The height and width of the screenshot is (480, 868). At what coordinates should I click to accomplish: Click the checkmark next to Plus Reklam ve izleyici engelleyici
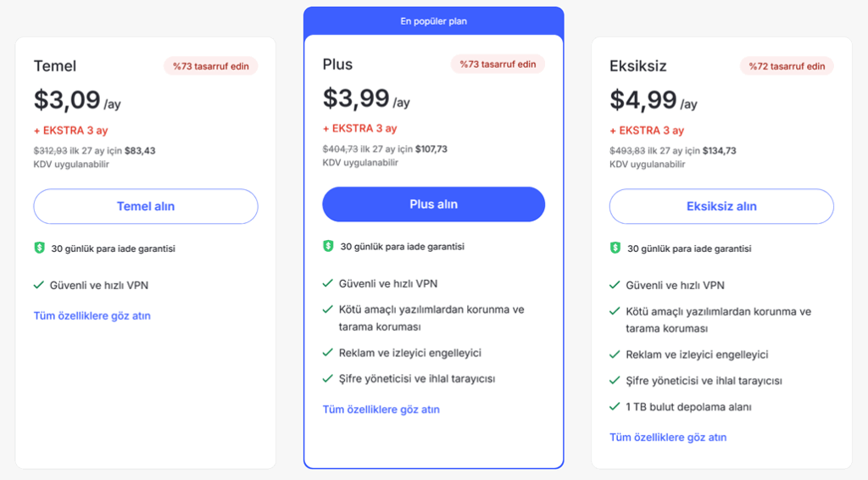click(328, 352)
